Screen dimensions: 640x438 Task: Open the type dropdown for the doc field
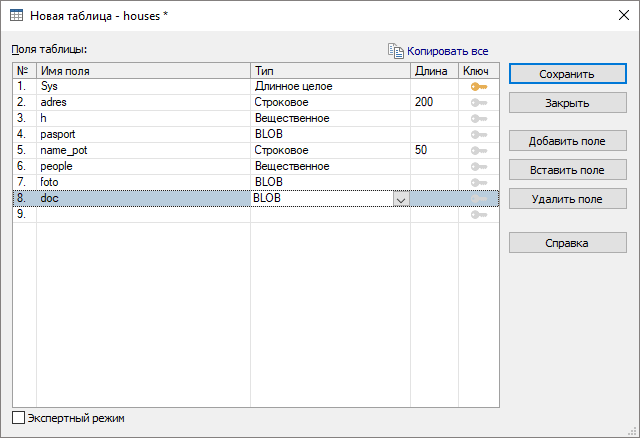pos(401,199)
